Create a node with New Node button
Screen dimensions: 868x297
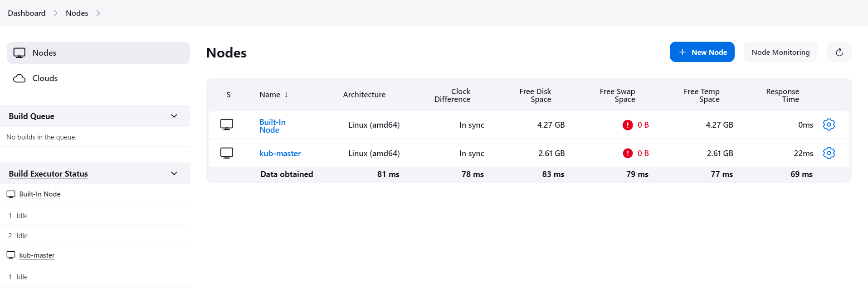[x=702, y=52]
